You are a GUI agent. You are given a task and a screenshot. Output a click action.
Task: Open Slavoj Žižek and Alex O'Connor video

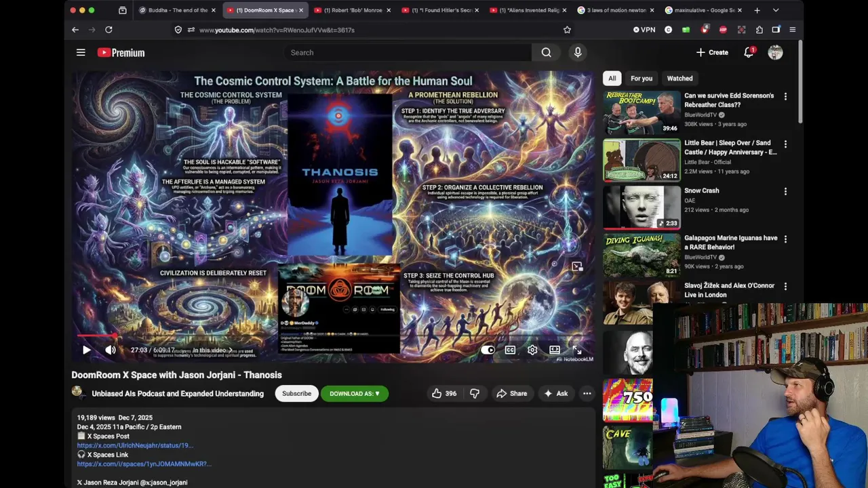729,290
